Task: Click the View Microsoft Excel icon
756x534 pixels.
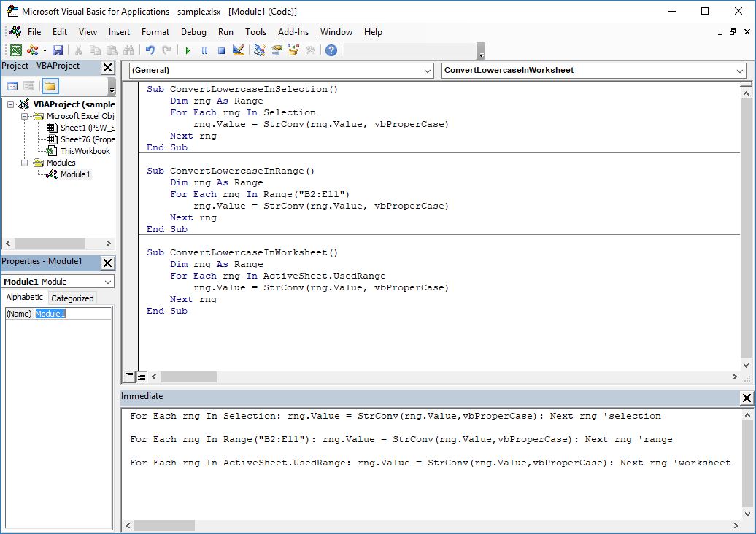Action: tap(16, 50)
